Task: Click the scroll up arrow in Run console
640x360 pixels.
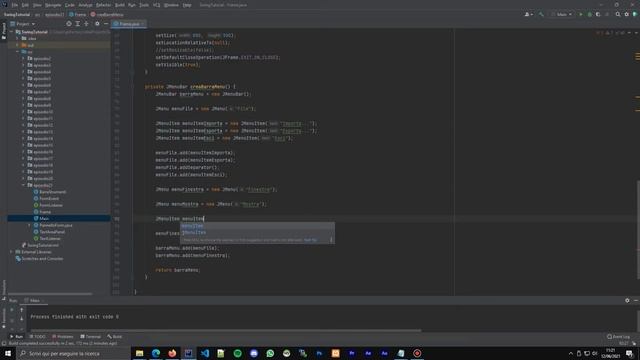Action: [22, 310]
